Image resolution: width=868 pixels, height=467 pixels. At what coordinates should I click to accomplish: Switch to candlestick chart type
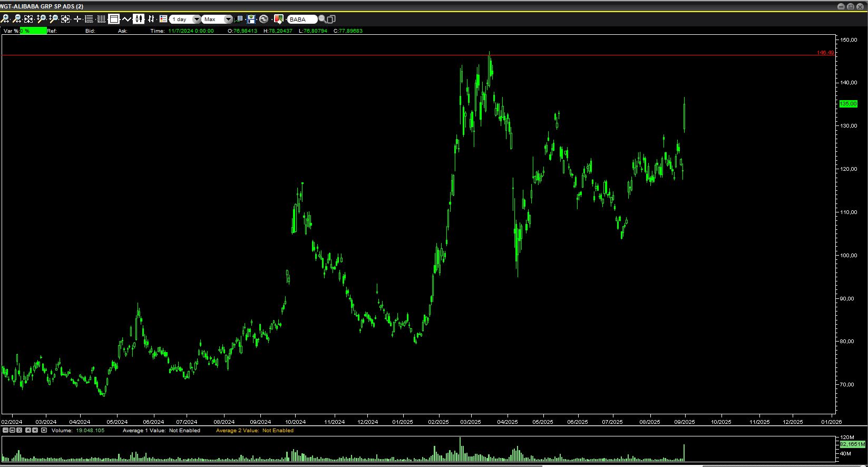click(139, 19)
